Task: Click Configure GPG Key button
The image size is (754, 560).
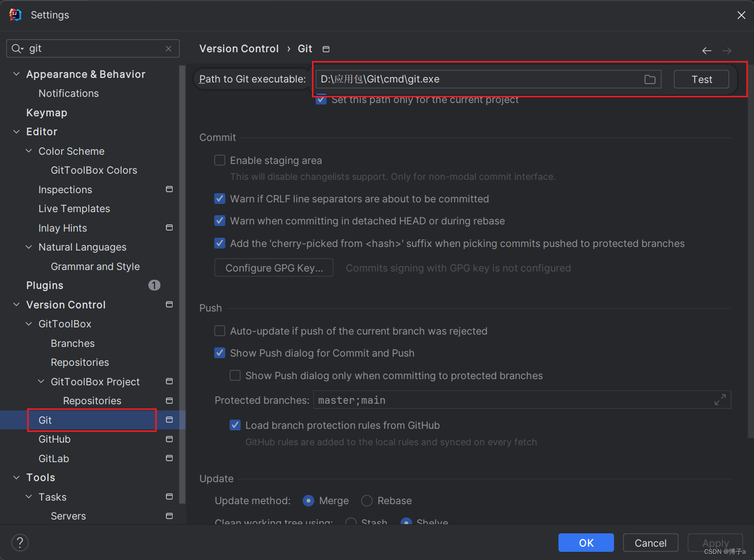Action: click(274, 268)
